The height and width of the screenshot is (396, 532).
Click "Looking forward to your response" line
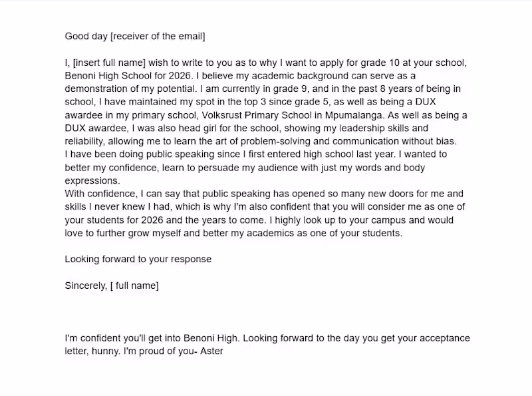click(138, 259)
